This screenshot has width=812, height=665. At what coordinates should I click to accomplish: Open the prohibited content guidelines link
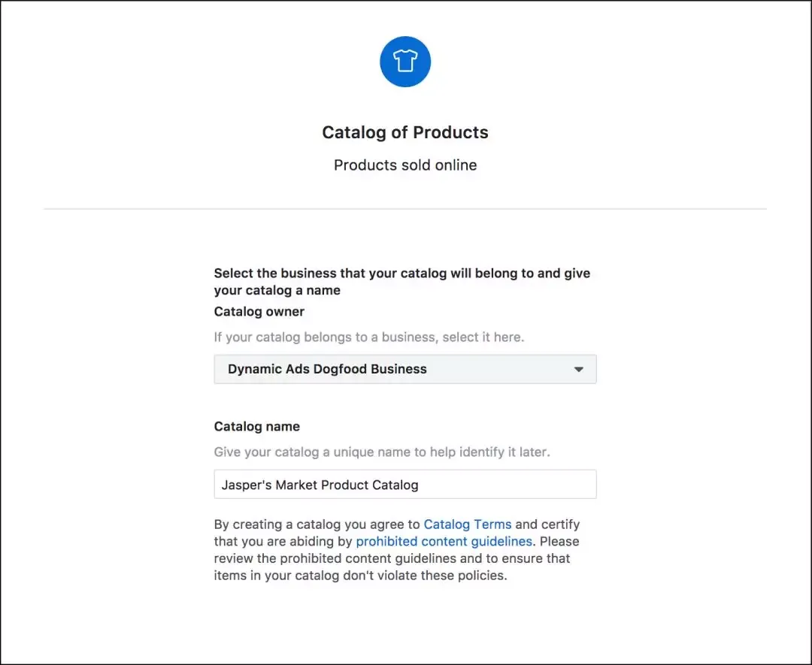(444, 542)
